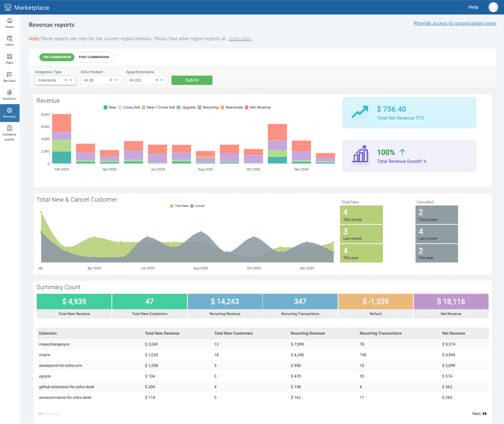Click the Submit button

[x=192, y=80]
